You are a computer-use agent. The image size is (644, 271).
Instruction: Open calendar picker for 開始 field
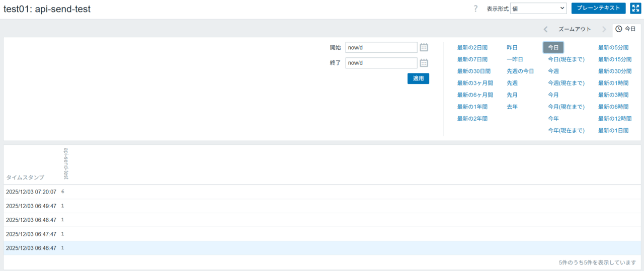[424, 47]
